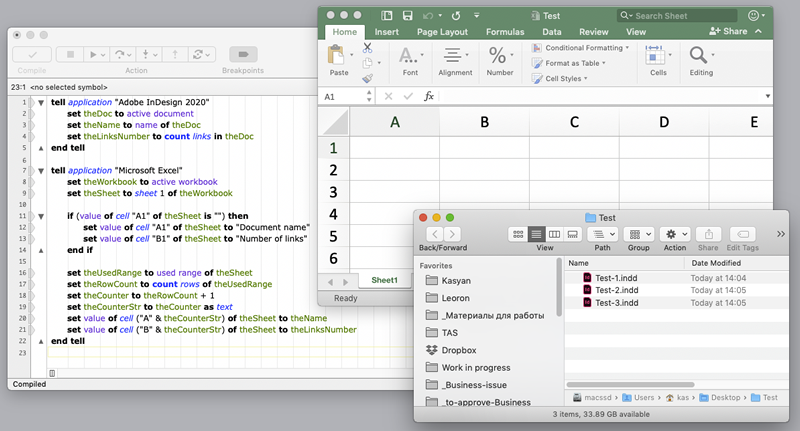
Task: Select row 1 header in Excel
Action: click(334, 148)
